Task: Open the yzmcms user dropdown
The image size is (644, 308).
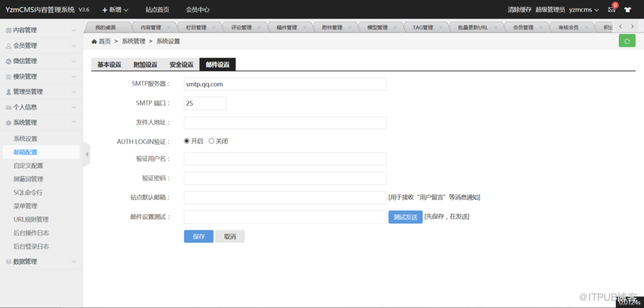Action: 584,9
